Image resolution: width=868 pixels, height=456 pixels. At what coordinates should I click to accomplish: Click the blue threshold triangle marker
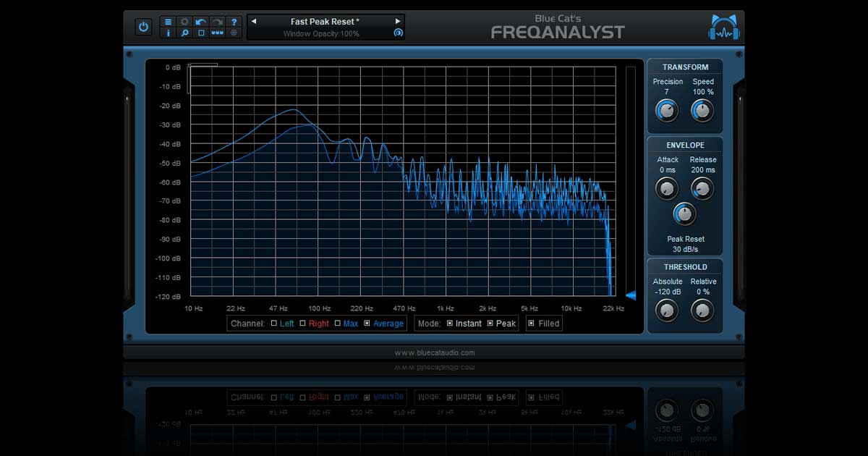coord(631,295)
